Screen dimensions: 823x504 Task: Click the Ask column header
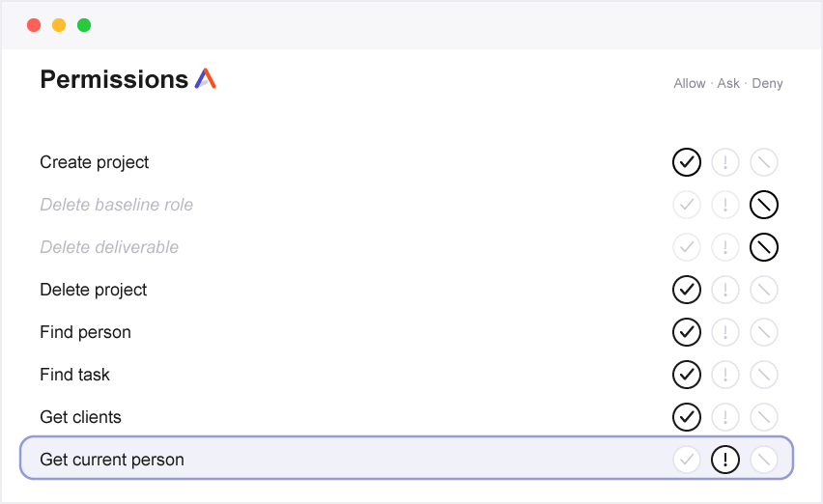click(x=728, y=83)
